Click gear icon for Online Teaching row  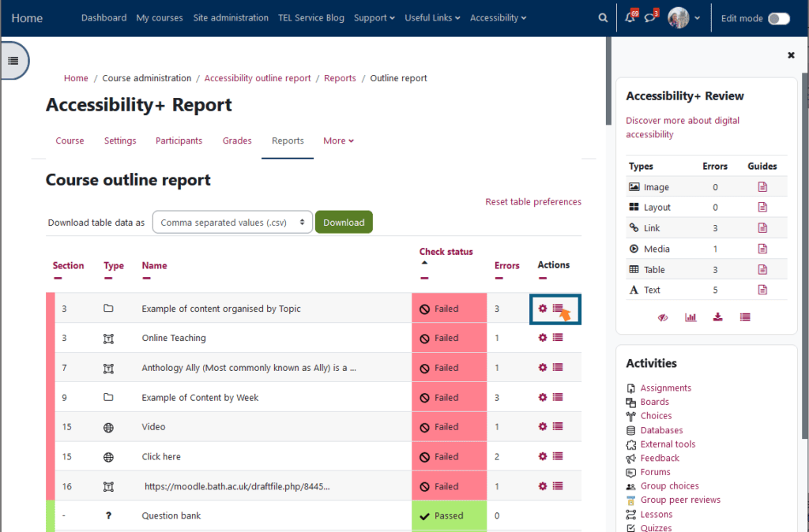543,338
